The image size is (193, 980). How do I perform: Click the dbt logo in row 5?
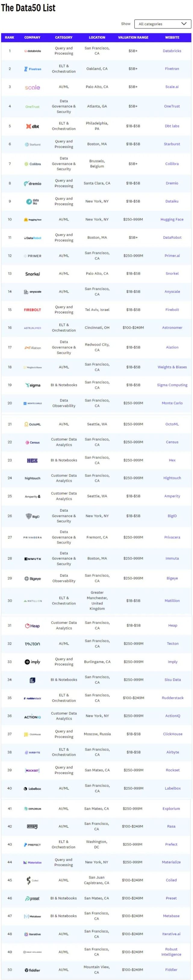click(32, 126)
